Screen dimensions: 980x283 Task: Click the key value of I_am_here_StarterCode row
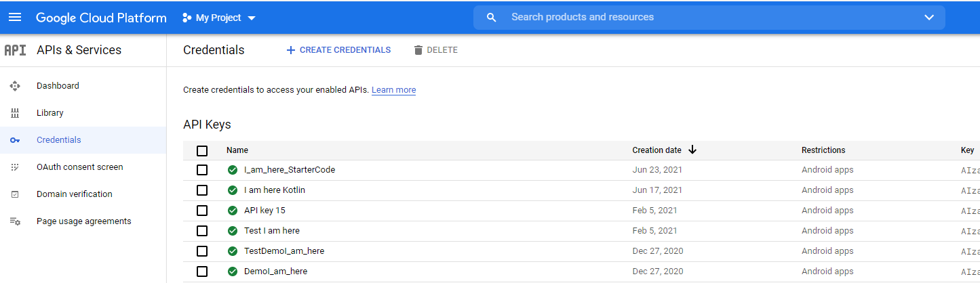970,171
